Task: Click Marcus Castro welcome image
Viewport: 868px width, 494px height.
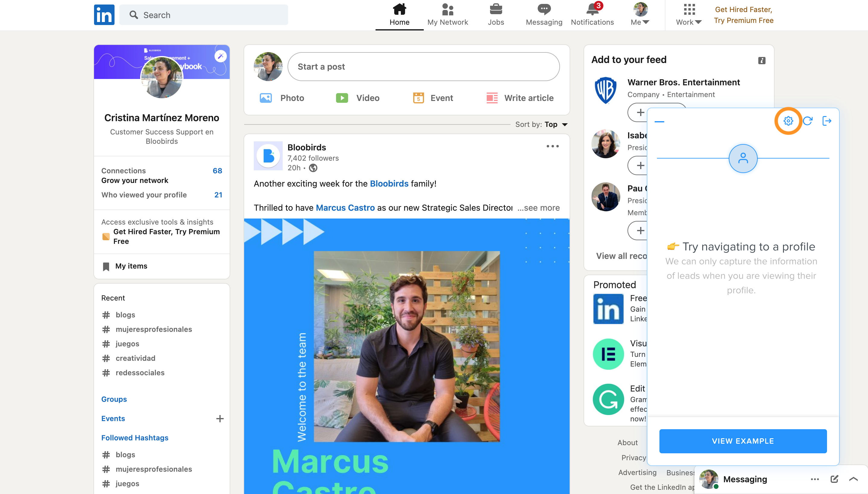Action: point(406,356)
